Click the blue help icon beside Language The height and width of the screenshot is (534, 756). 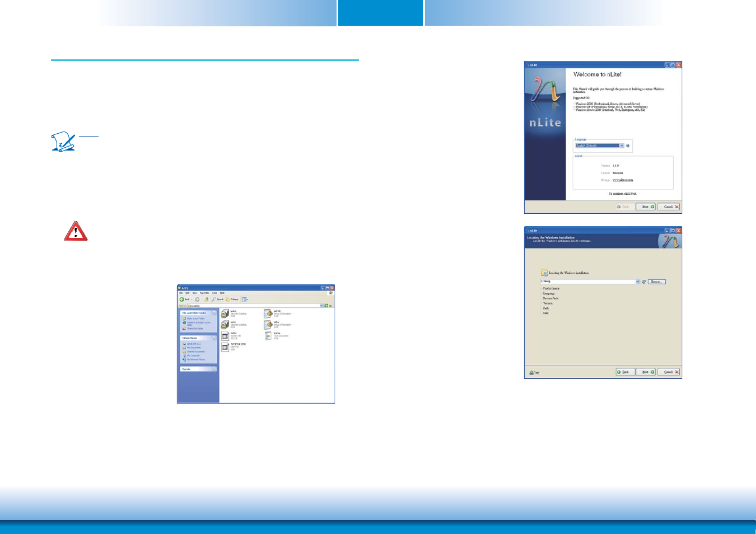tap(628, 146)
